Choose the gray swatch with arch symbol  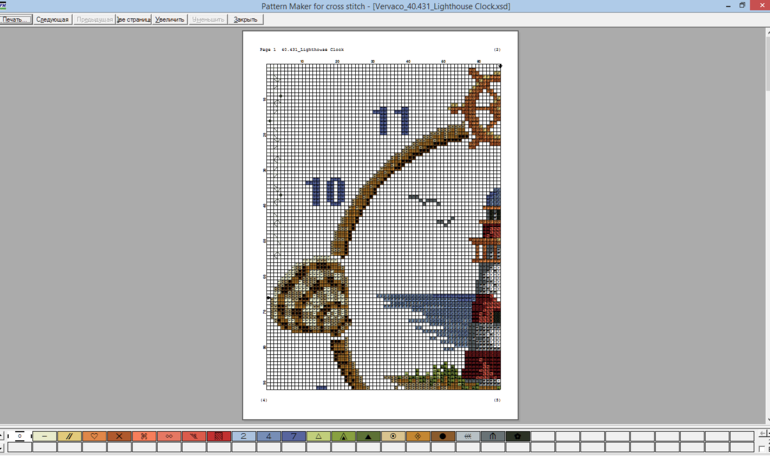[x=493, y=437]
